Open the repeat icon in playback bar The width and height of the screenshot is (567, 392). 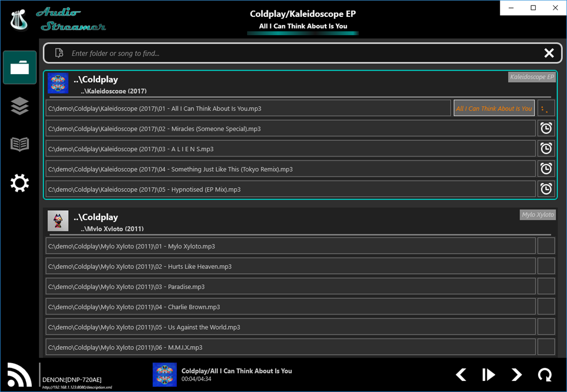[x=544, y=375]
